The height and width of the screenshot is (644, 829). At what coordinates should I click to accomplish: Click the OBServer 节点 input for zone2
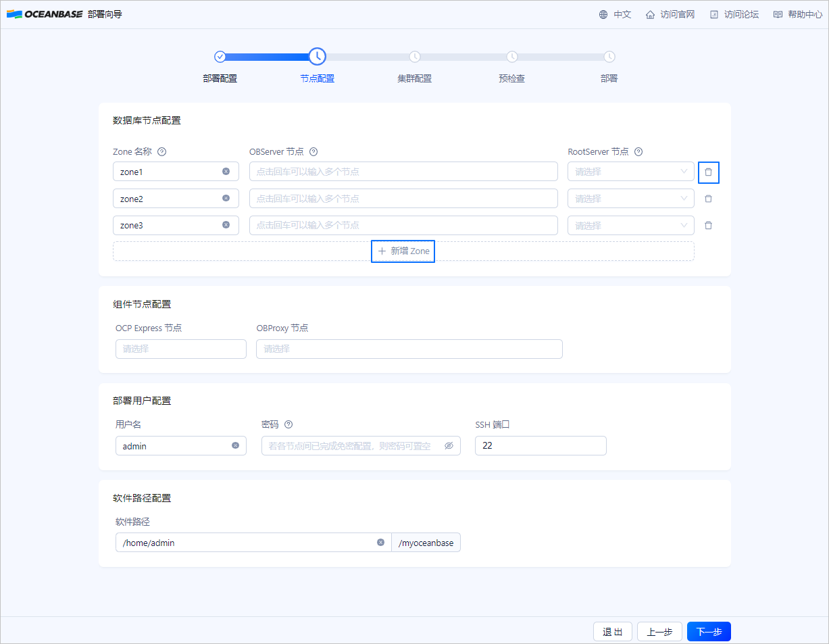(403, 198)
